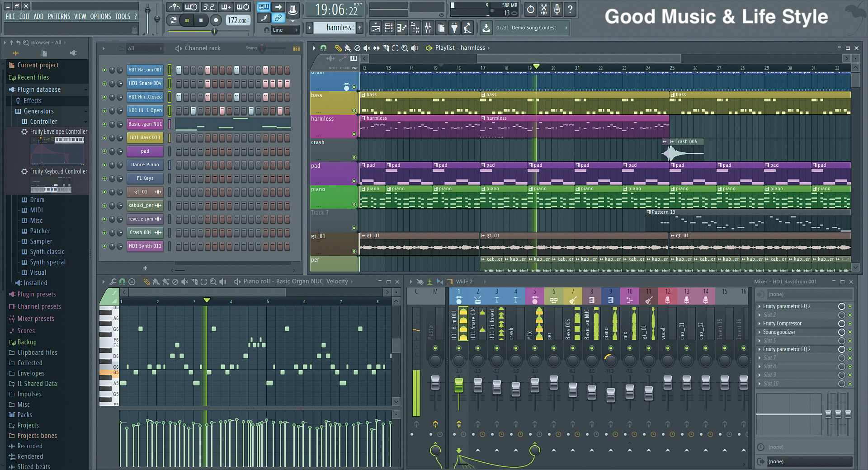Open the EDIT menu
This screenshot has height=470, width=868.
24,16
